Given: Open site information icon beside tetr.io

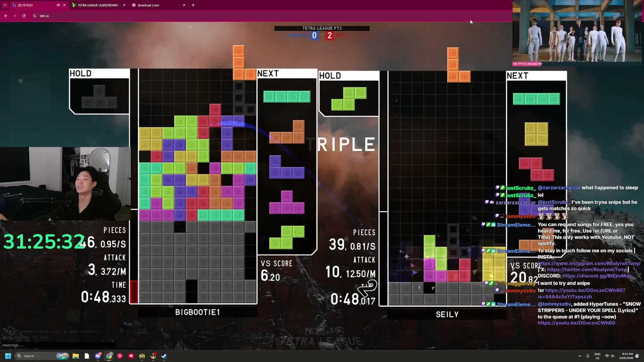Looking at the screenshot, I should [35, 16].
